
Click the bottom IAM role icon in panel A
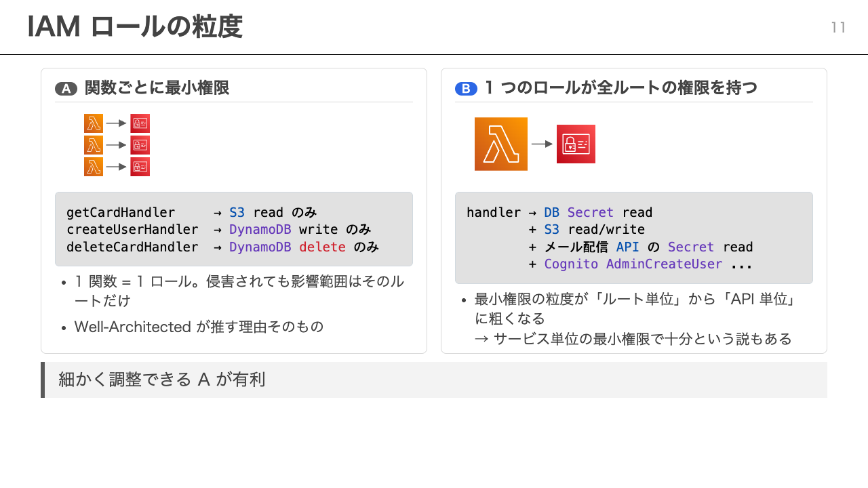140,167
